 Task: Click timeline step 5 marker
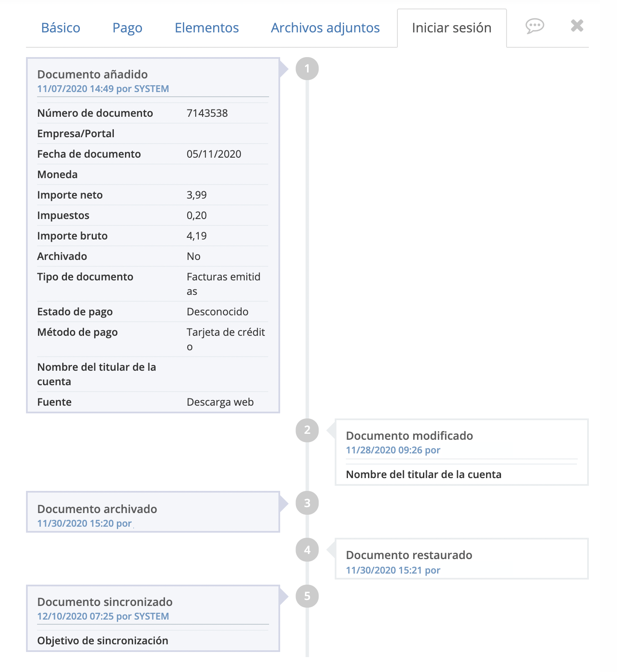point(307,596)
